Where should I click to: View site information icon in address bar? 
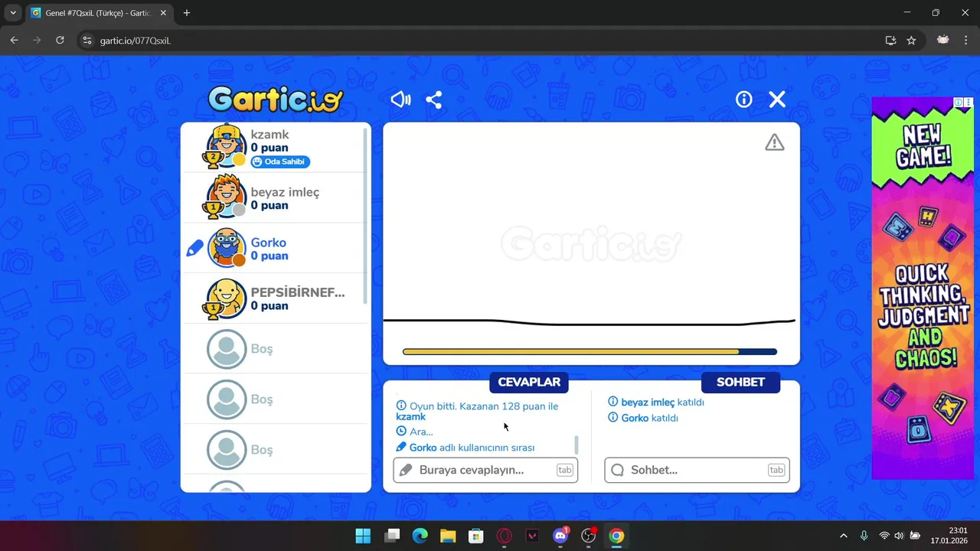point(87,41)
